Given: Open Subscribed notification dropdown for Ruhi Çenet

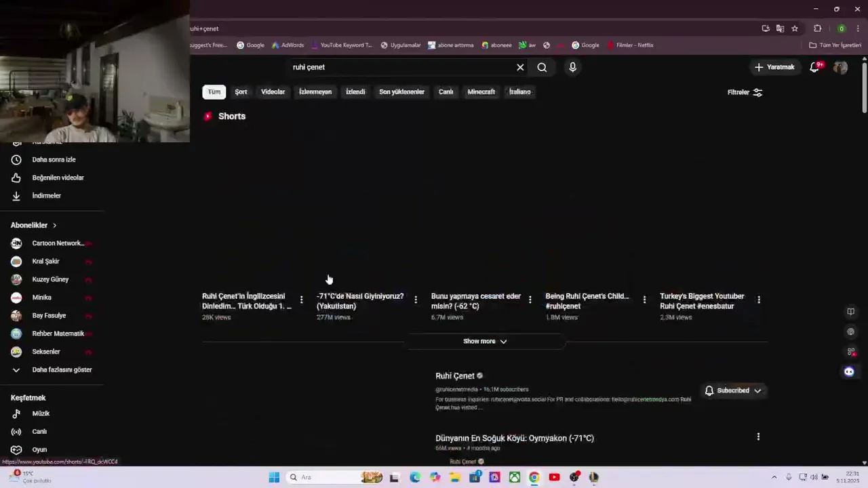Looking at the screenshot, I should point(733,390).
